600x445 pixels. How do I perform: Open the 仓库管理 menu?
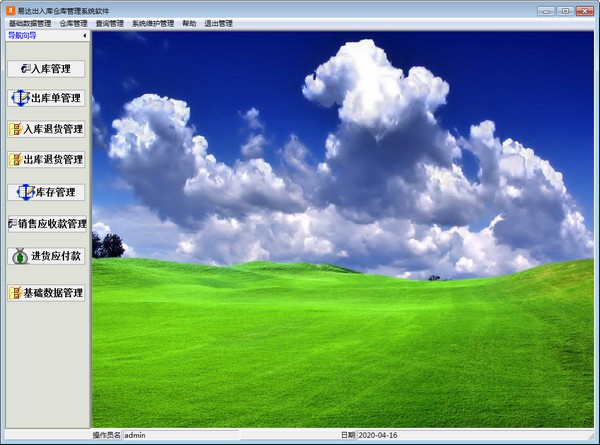coord(73,24)
